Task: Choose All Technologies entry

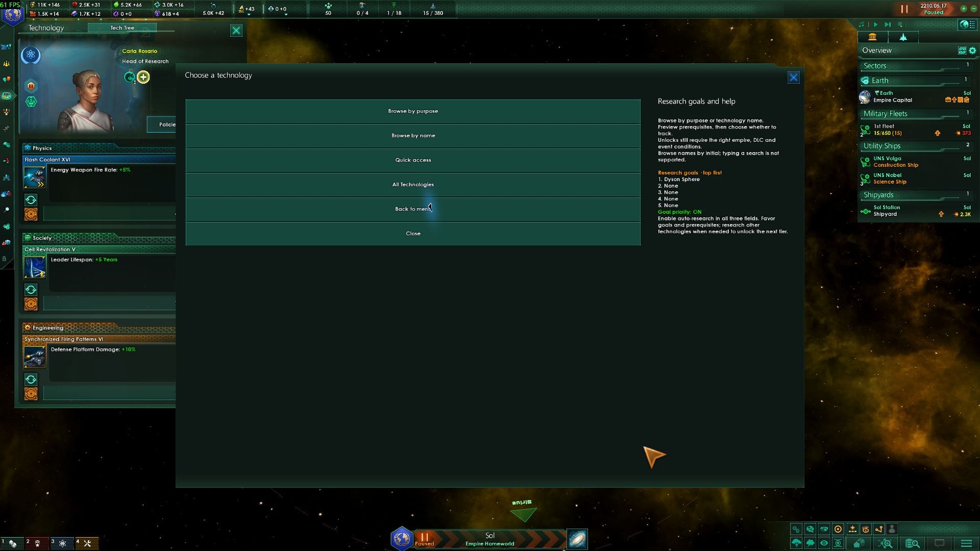Action: (413, 185)
